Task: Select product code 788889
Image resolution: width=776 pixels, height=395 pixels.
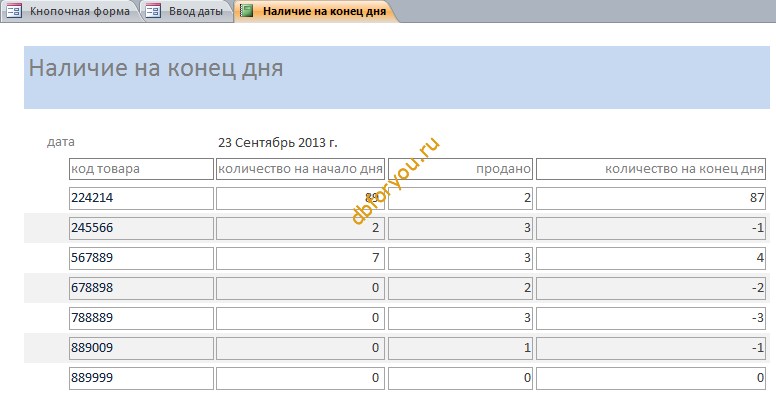Action: pyautogui.click(x=142, y=318)
